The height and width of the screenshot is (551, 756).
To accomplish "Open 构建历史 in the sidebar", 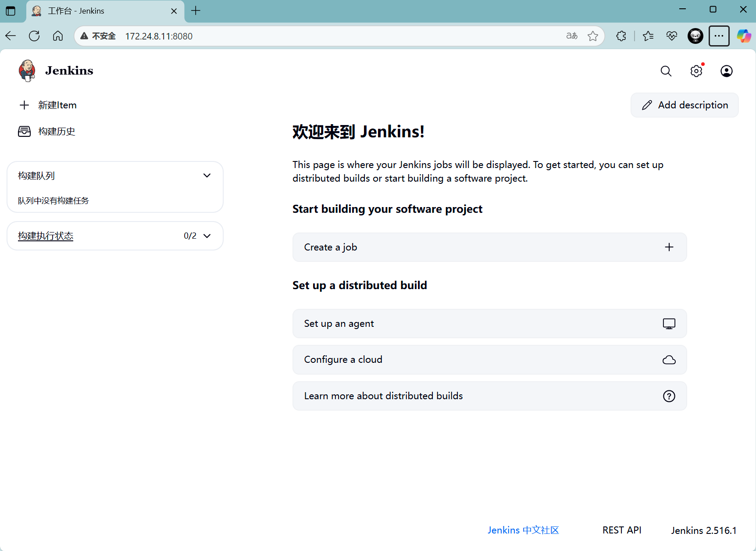I will pos(56,132).
